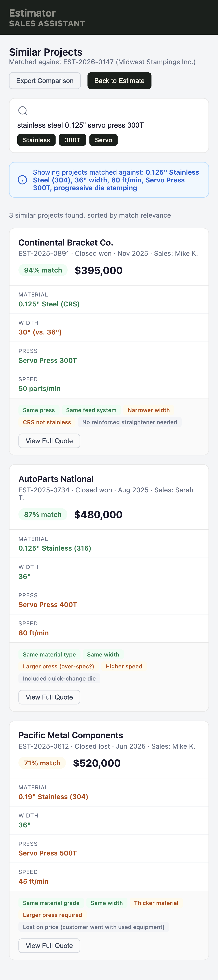Click the 87% match badge on AutoParts National

(42, 514)
